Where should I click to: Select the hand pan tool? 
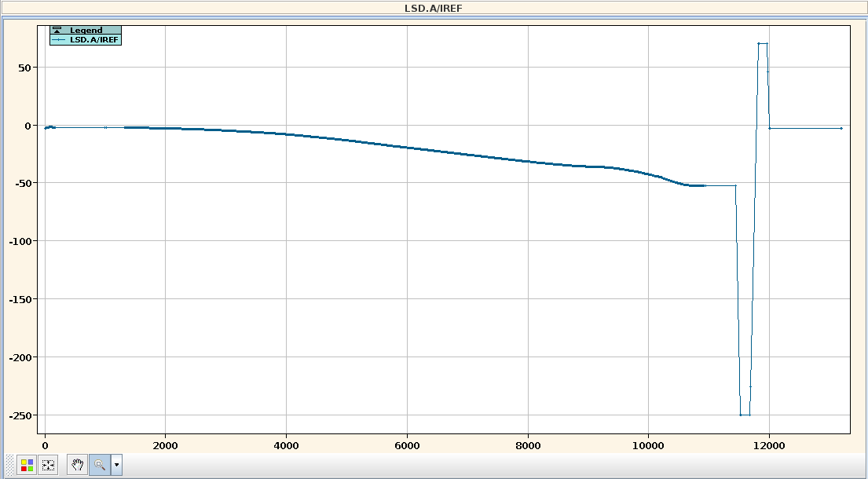77,465
